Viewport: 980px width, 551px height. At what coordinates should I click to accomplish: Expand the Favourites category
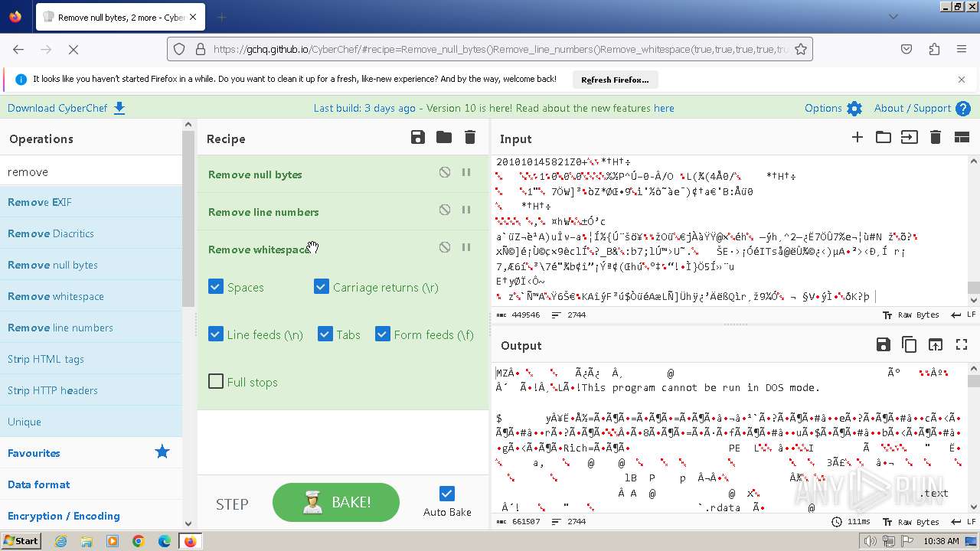(x=91, y=453)
